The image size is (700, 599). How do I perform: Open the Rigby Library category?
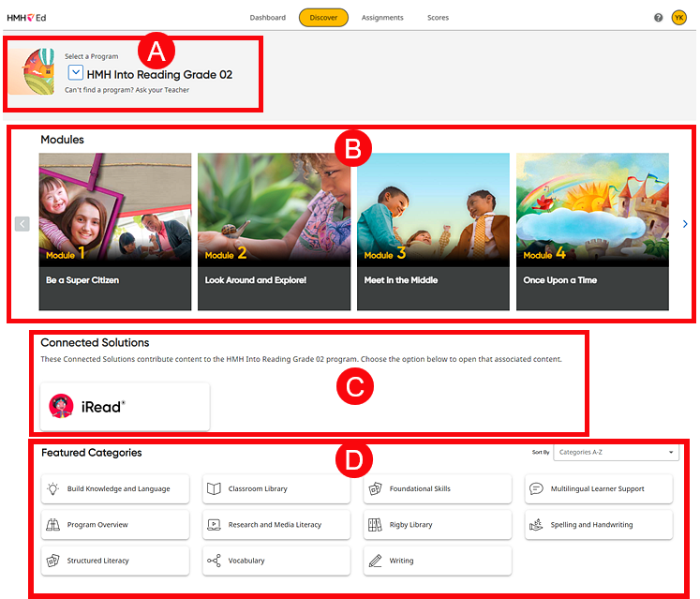coord(438,524)
